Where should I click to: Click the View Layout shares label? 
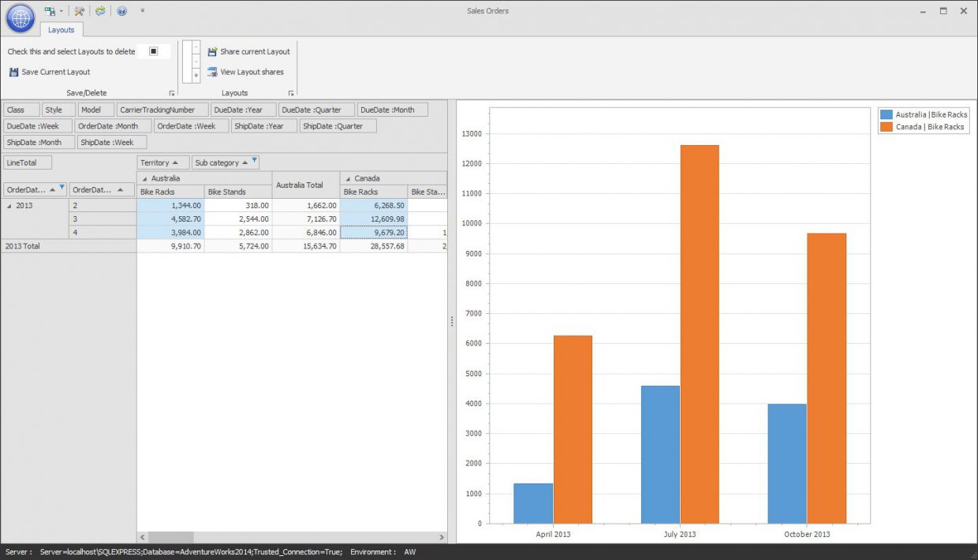pyautogui.click(x=252, y=72)
